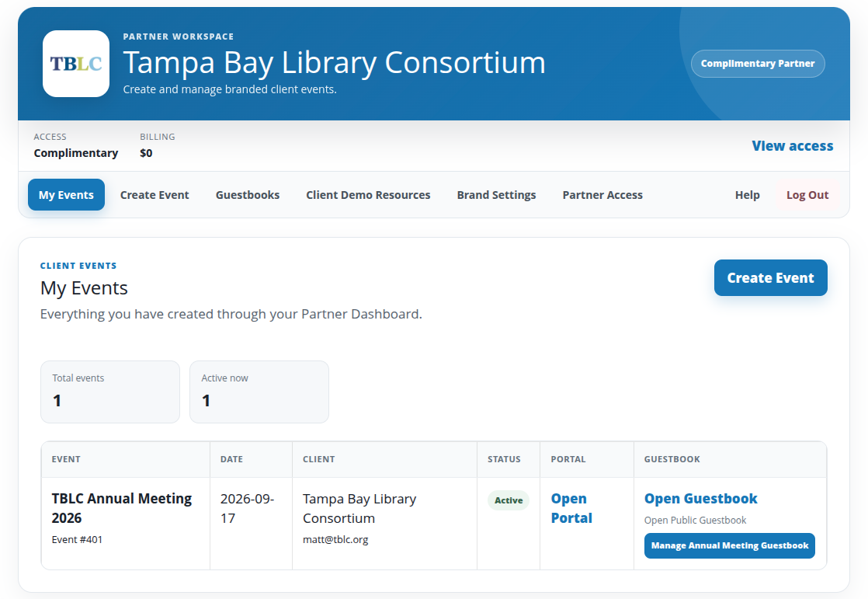Click the blue Create Event button

click(x=771, y=277)
